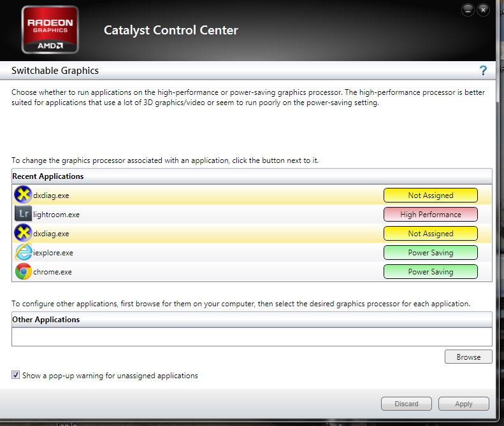Screen dimensions: 504x426
Task: Select the chrome.exe row text
Action: 52,272
